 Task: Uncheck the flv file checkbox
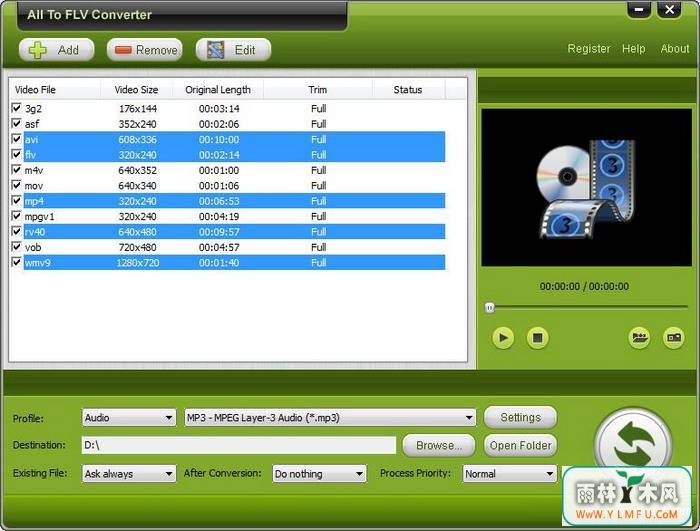[17, 154]
